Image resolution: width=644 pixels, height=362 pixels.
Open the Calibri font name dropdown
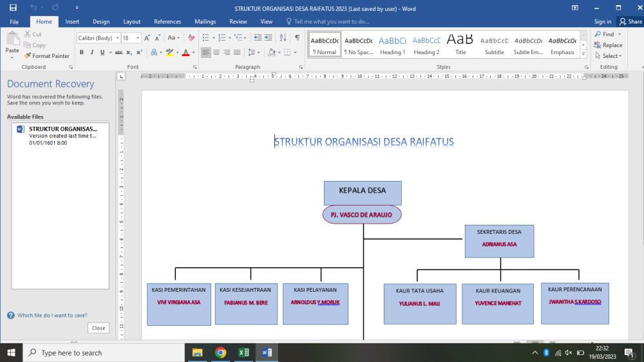pos(117,38)
